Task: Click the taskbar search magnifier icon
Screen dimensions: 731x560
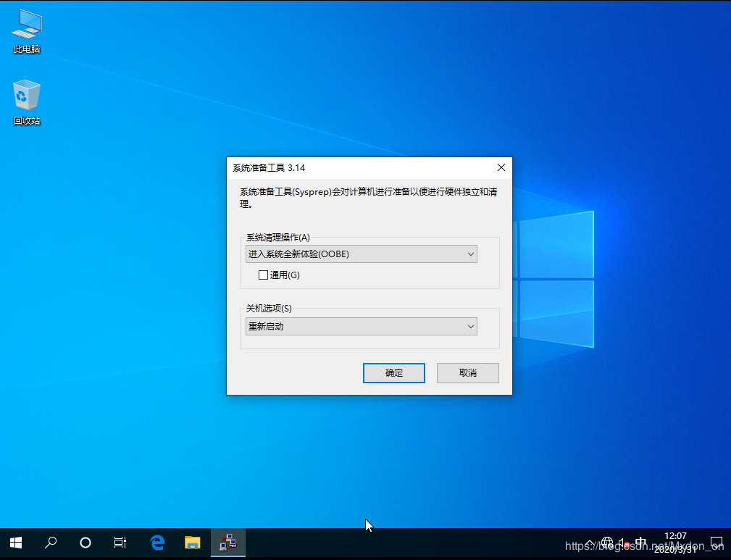Action: click(51, 543)
